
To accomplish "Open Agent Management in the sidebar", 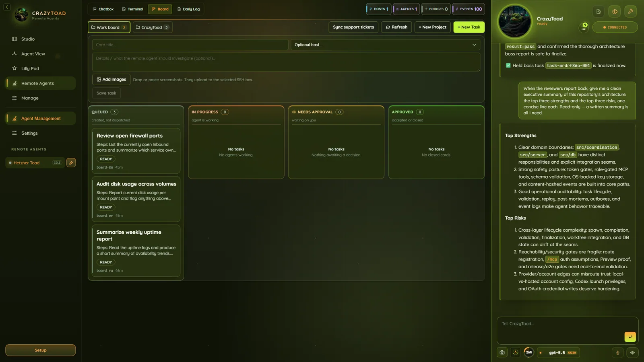I will (40, 118).
